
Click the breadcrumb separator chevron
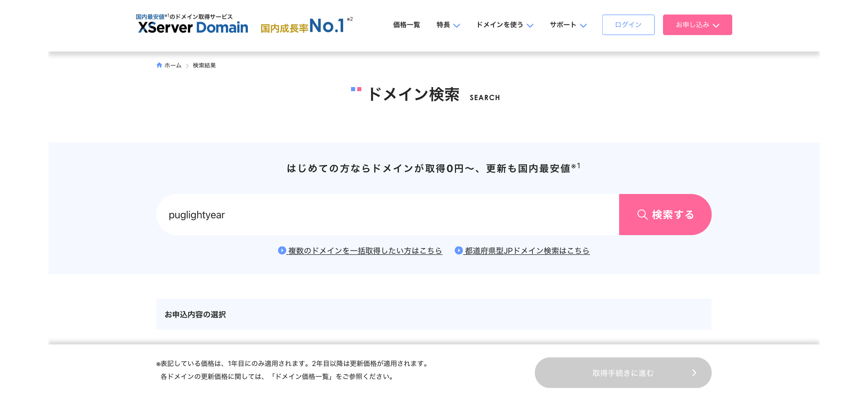(x=187, y=65)
